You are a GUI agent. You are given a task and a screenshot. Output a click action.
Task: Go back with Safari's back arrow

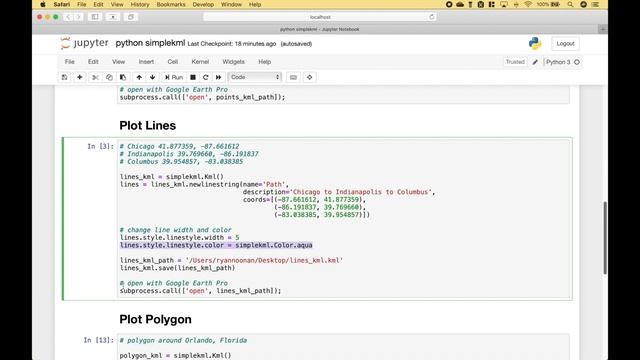[68, 17]
